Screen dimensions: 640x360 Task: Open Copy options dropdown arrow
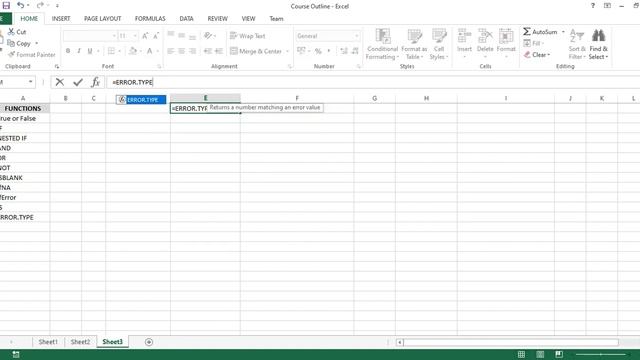(x=36, y=43)
